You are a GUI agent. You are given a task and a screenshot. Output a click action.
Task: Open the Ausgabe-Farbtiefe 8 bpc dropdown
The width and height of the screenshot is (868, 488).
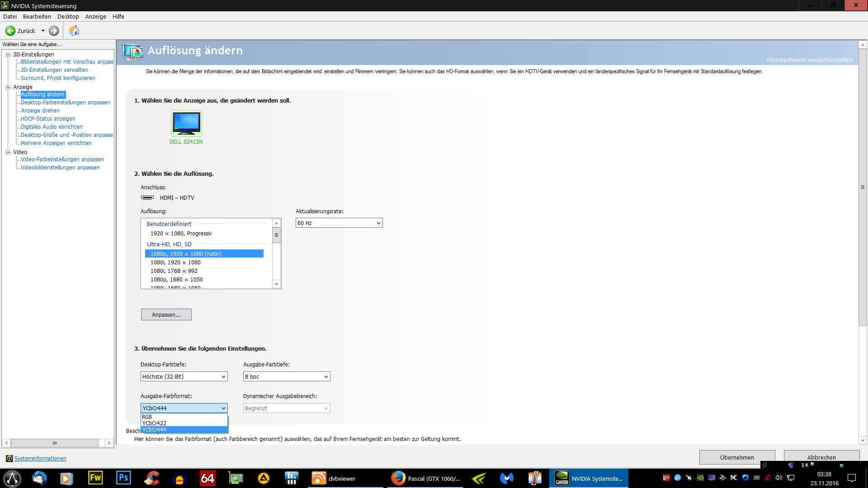tap(287, 377)
